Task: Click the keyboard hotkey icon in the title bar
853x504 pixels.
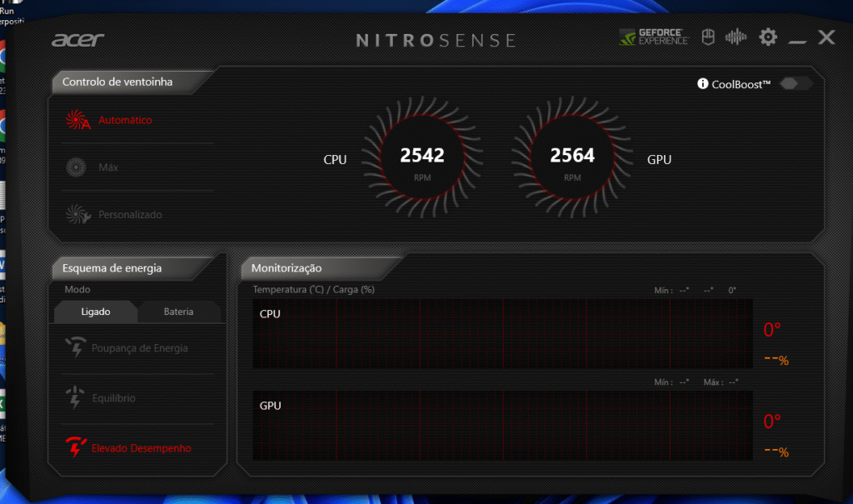Action: coord(707,37)
